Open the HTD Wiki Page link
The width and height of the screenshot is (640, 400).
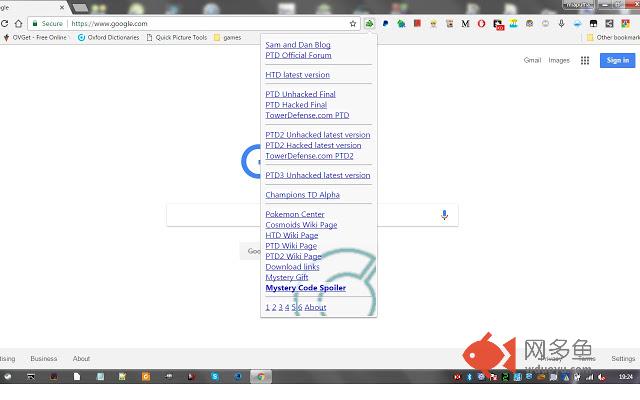(291, 236)
